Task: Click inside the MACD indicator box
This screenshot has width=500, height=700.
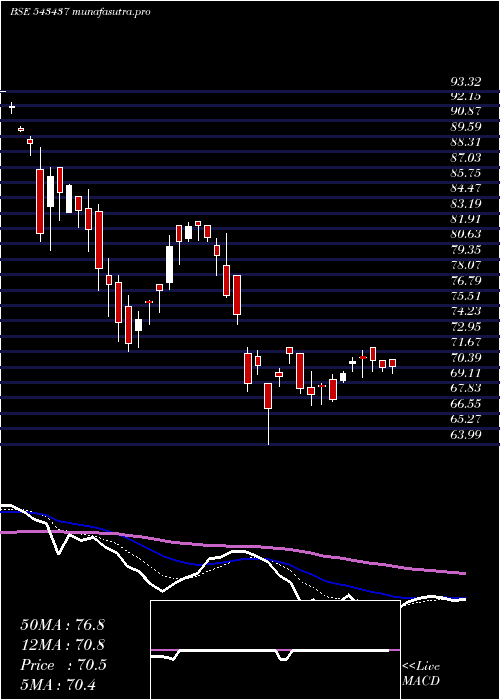Action: click(x=275, y=650)
